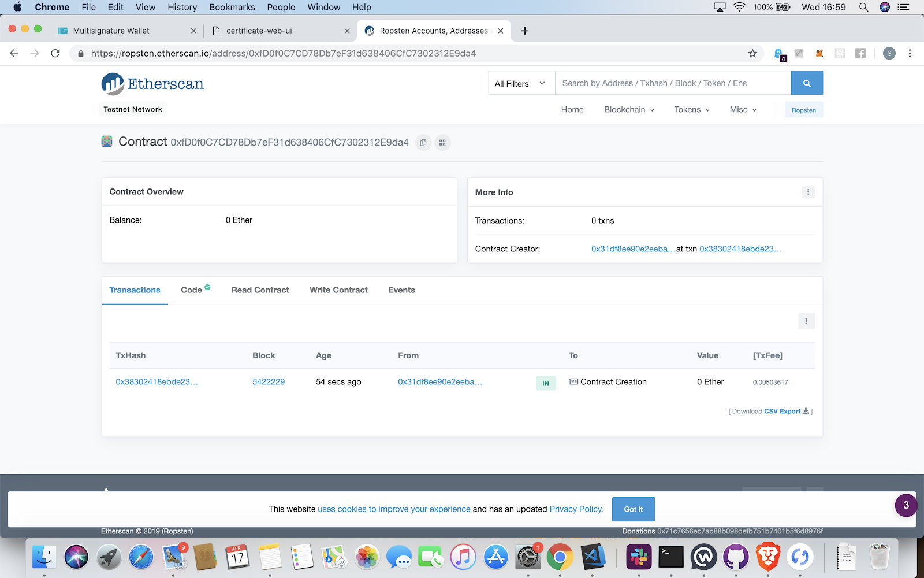Dismiss cookie notice with Got It
The width and height of the screenshot is (924, 578).
click(633, 509)
